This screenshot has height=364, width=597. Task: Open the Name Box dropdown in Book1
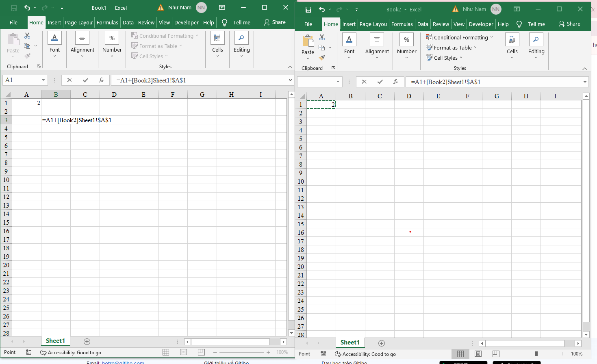pos(43,80)
